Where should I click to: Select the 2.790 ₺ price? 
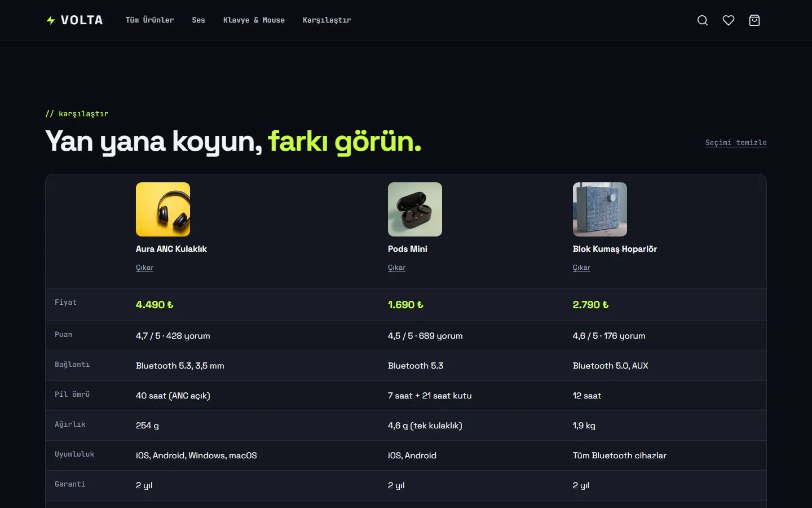point(590,305)
